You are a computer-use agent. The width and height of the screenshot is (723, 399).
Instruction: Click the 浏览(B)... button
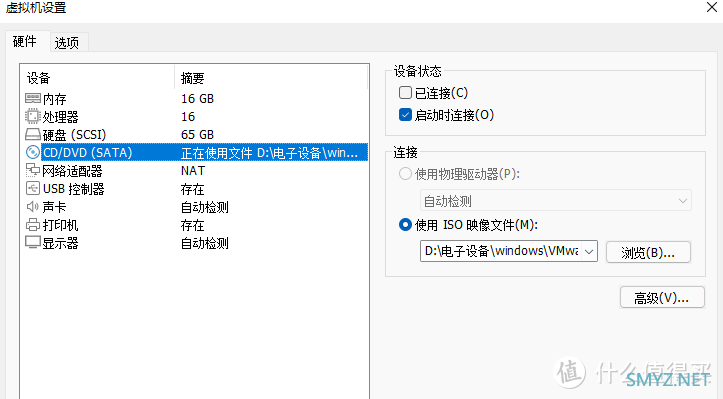(x=648, y=252)
